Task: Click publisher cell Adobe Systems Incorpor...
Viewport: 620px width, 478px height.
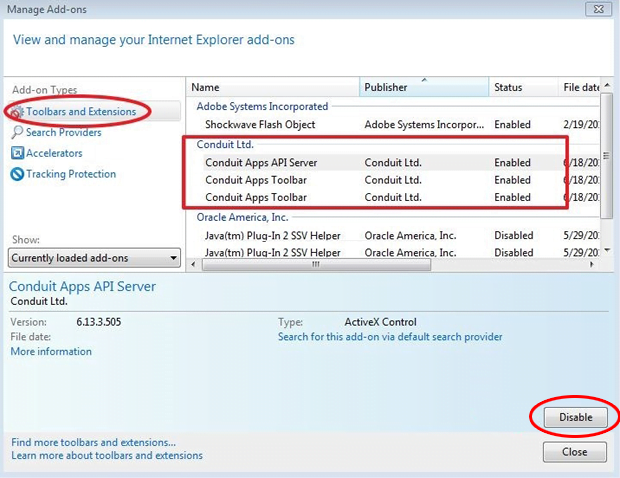Action: coord(424,125)
